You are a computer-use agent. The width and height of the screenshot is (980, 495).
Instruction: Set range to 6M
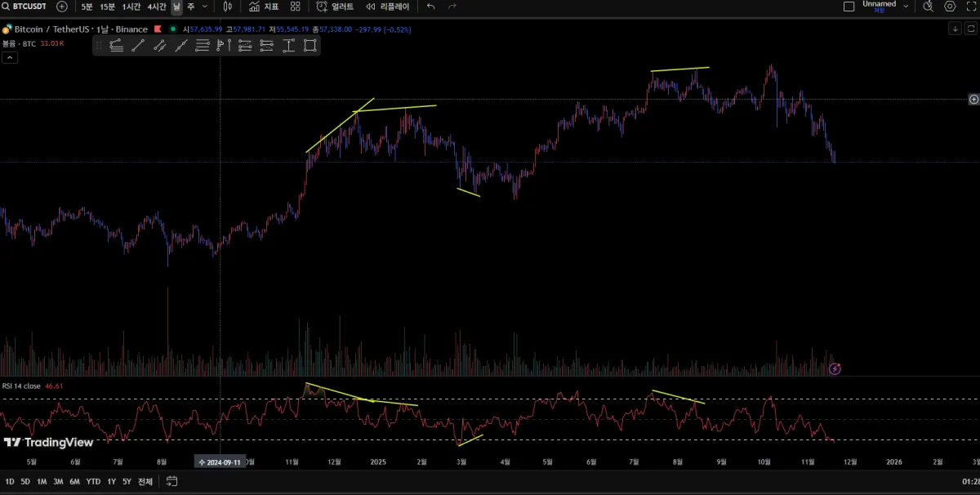point(74,481)
